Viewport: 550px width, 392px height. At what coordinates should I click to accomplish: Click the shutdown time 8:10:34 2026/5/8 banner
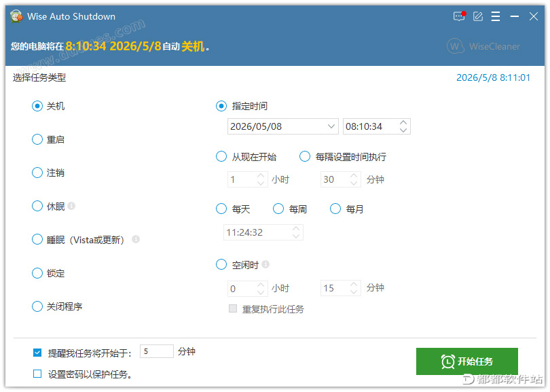tap(113, 46)
